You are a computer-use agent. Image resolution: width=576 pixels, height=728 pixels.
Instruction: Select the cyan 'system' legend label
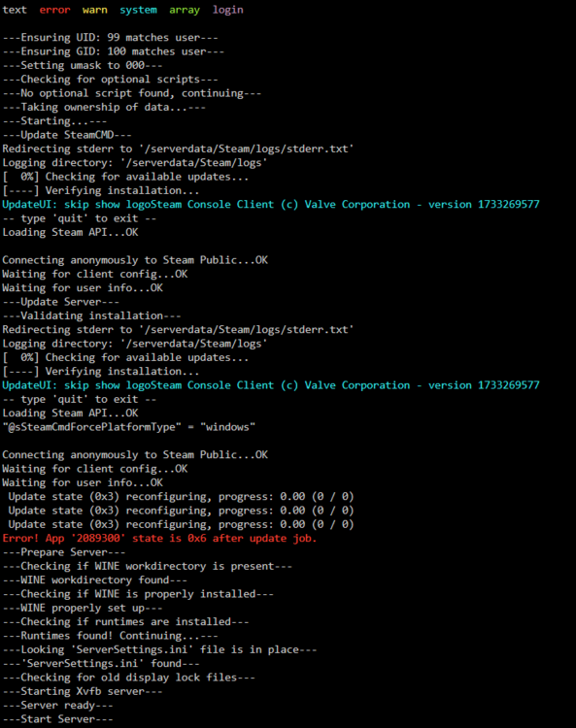click(139, 10)
